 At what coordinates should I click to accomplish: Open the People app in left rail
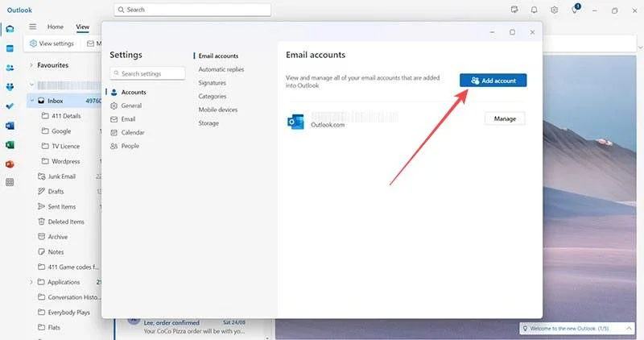(x=10, y=68)
